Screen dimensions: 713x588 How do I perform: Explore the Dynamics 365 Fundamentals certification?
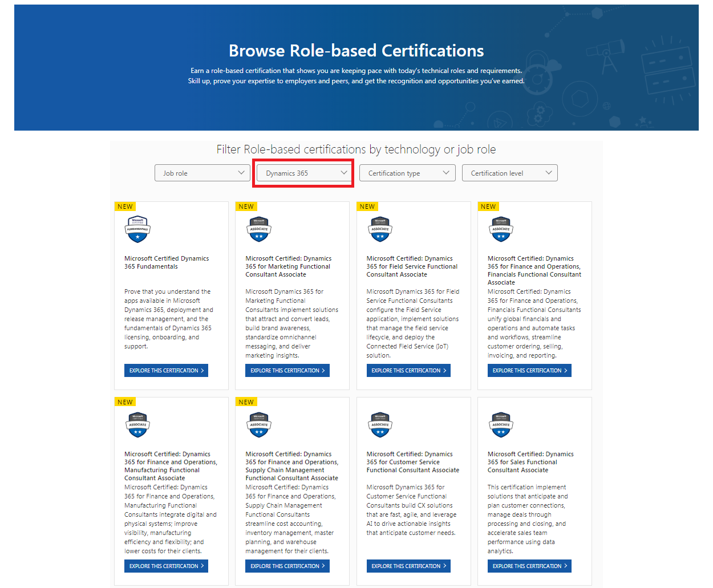coord(166,371)
